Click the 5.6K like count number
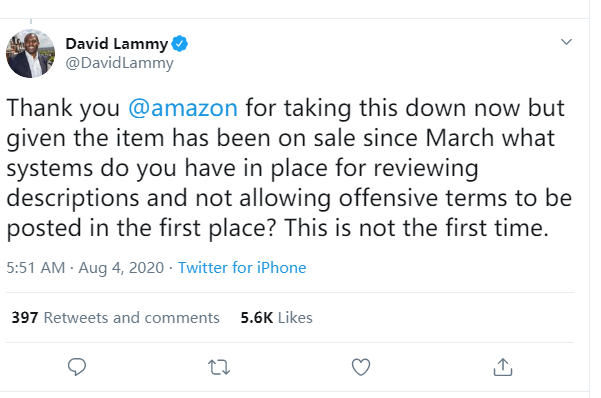The image size is (601, 398). [x=257, y=317]
